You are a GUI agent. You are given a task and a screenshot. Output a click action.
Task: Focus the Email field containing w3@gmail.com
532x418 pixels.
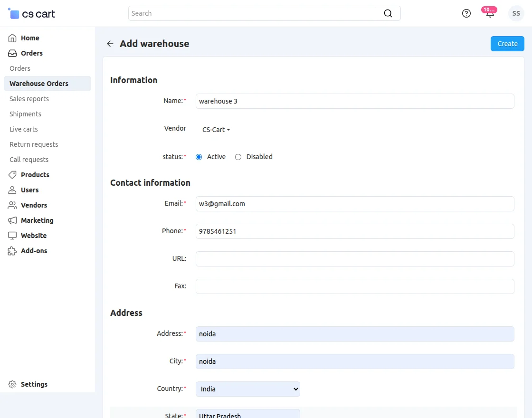355,204
